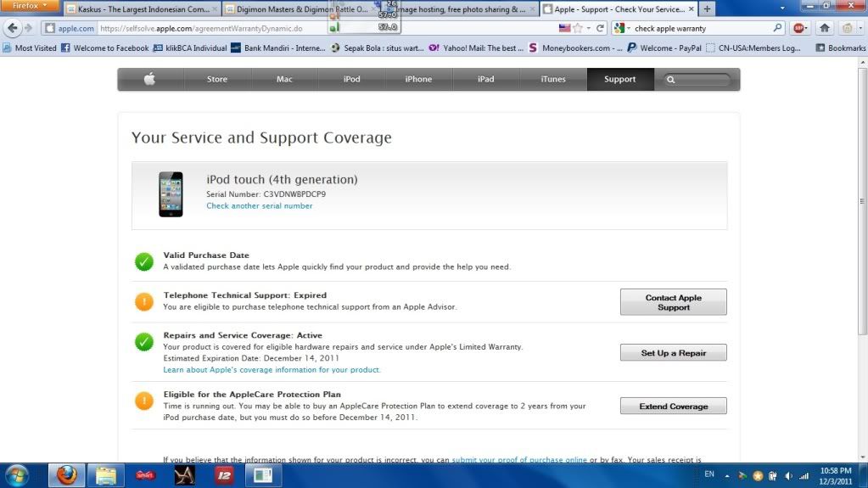
Task: Close the Apple Support tab
Action: 691,8
